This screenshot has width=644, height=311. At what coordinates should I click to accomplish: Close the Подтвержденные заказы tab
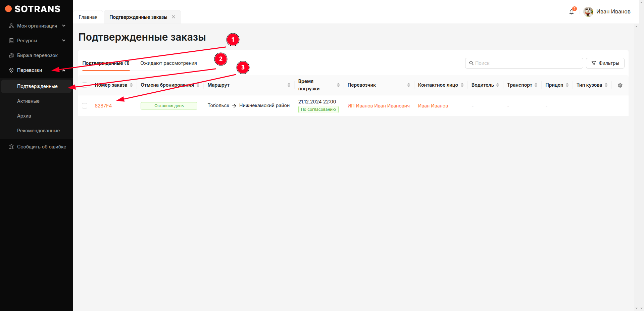[x=174, y=17]
